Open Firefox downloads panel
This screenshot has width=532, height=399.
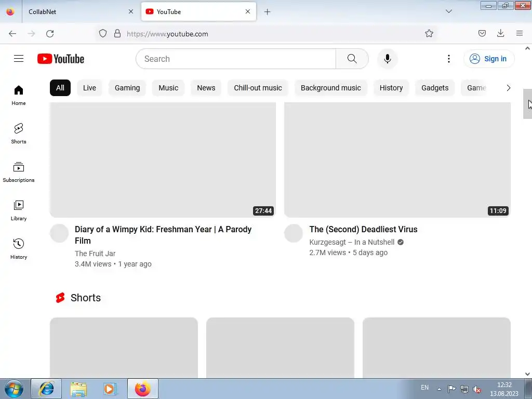coord(500,33)
